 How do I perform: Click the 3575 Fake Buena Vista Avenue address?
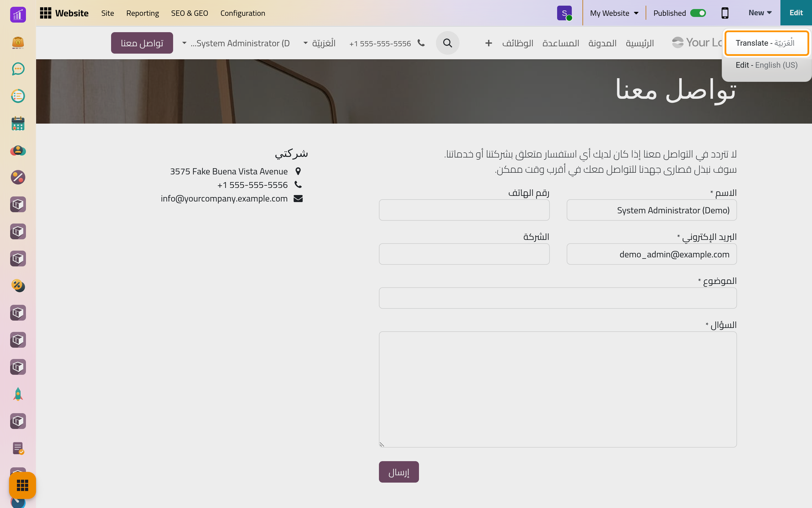coord(229,171)
